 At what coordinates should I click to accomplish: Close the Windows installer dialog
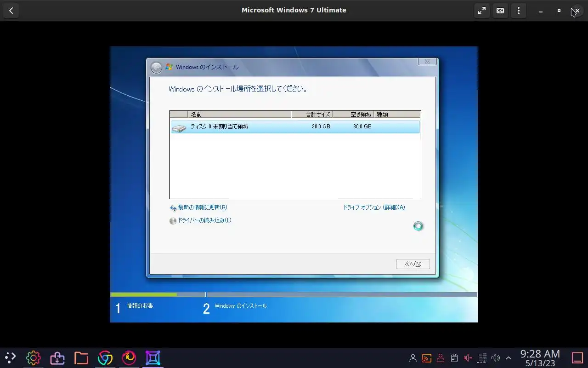[x=427, y=61]
